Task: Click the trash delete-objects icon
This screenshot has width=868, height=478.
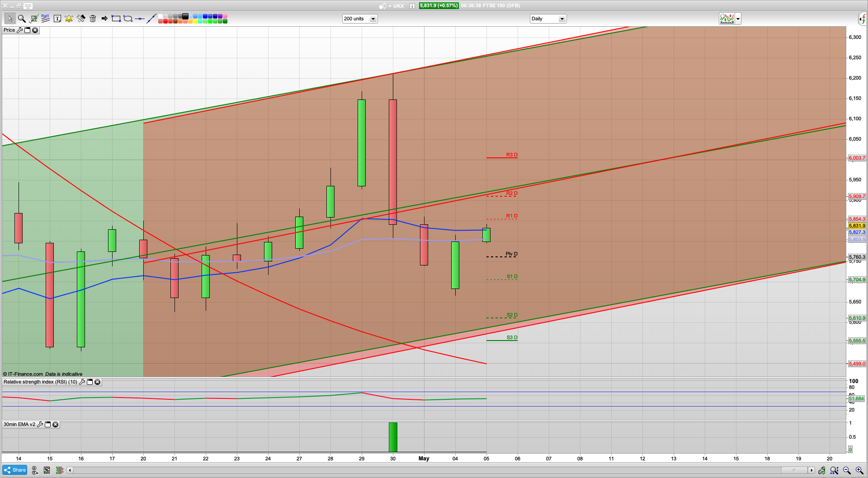Action: pyautogui.click(x=93, y=19)
